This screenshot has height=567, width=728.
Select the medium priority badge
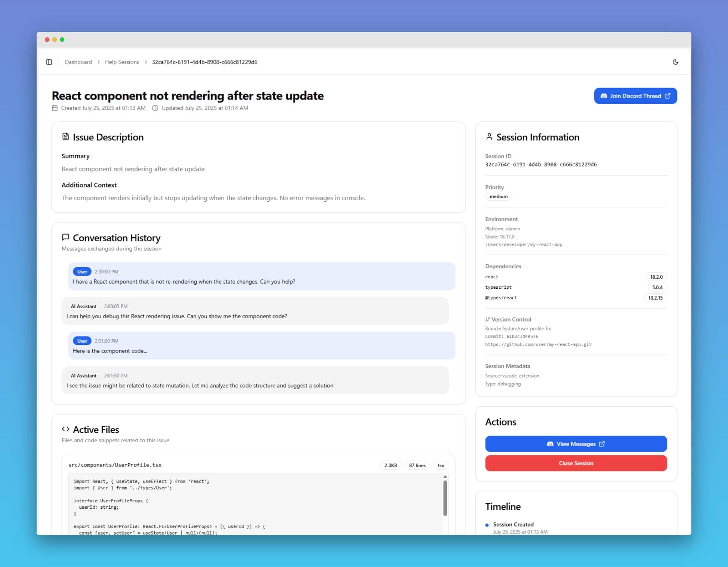click(x=499, y=196)
